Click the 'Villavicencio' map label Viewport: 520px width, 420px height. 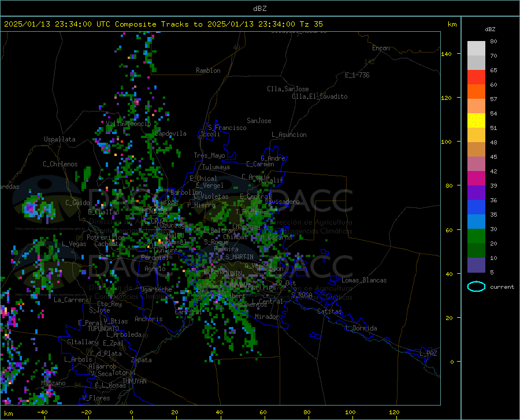click(x=128, y=124)
